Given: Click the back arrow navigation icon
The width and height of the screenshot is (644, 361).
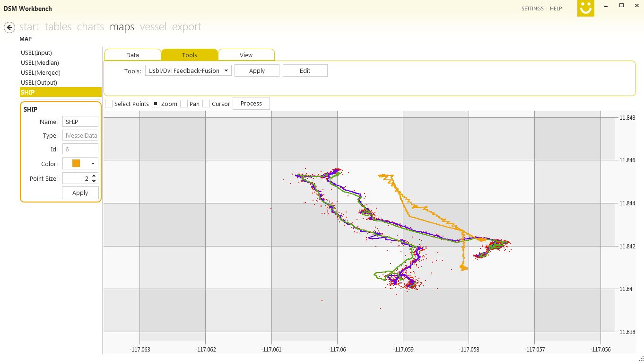Looking at the screenshot, I should [x=9, y=27].
